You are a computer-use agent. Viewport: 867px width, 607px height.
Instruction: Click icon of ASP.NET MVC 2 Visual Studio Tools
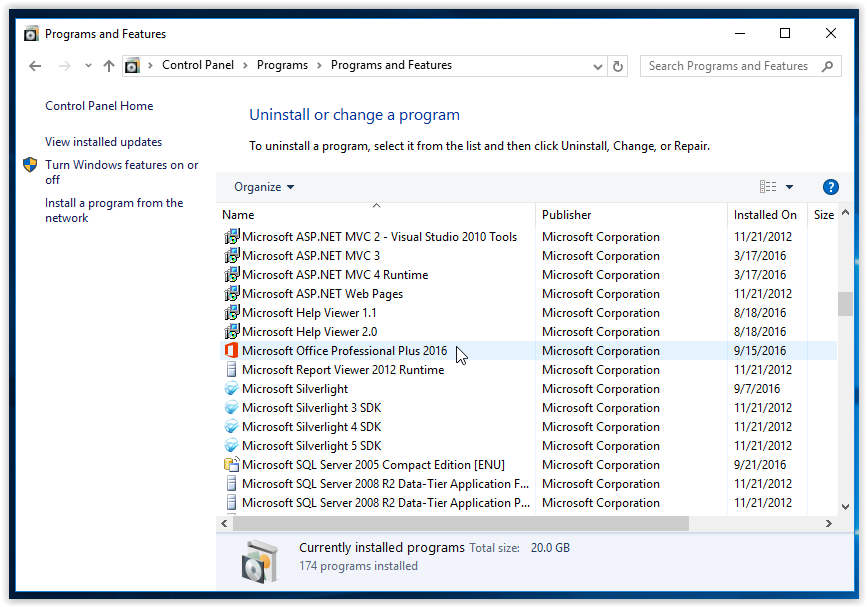232,237
